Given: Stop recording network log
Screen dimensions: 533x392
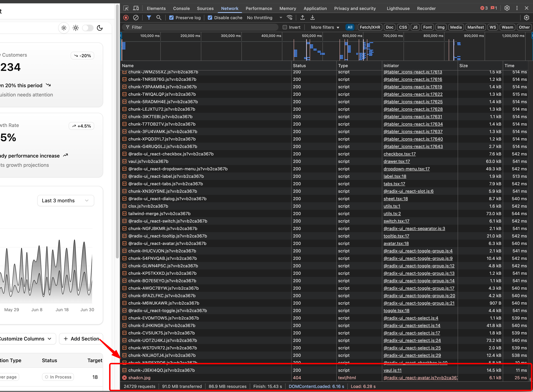Looking at the screenshot, I should coord(126,18).
